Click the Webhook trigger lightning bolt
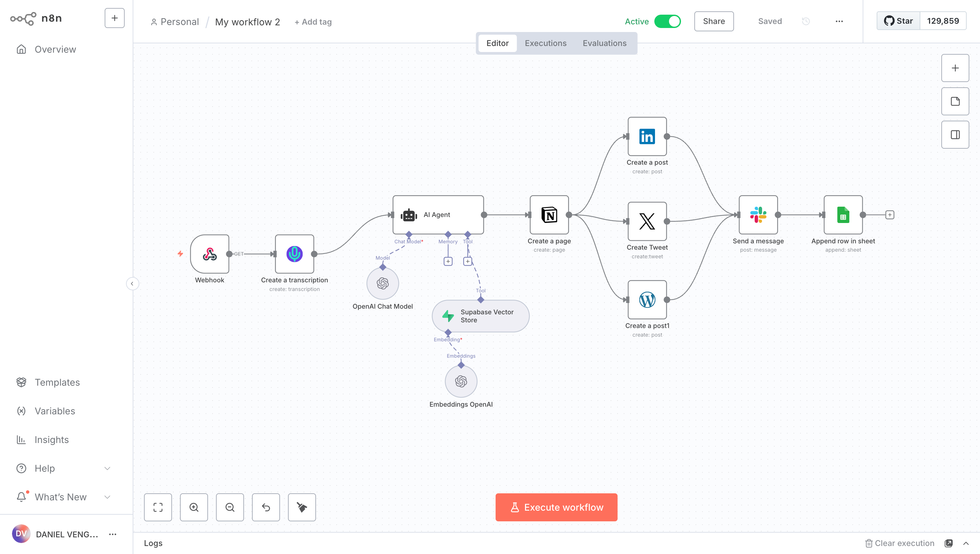This screenshot has width=980, height=554. 180,254
